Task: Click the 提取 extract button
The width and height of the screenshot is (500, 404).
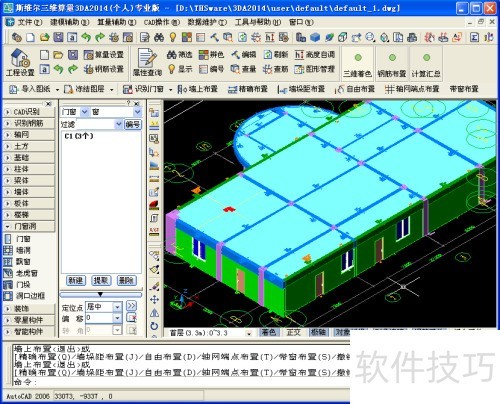Action: coord(101,281)
